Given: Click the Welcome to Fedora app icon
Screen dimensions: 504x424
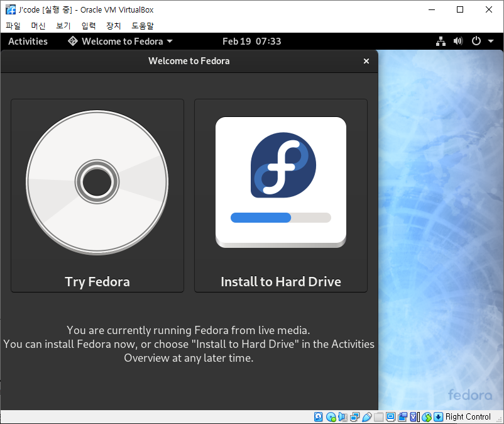Looking at the screenshot, I should point(73,41).
